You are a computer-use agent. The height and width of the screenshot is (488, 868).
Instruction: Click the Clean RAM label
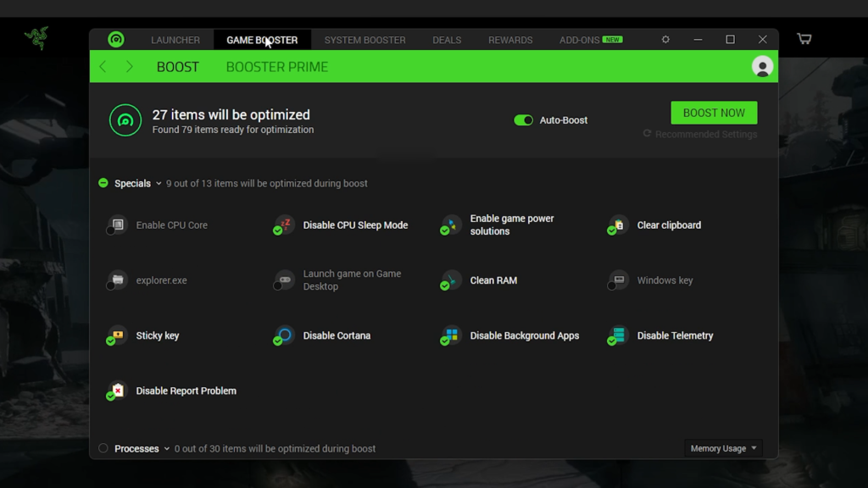[493, 280]
